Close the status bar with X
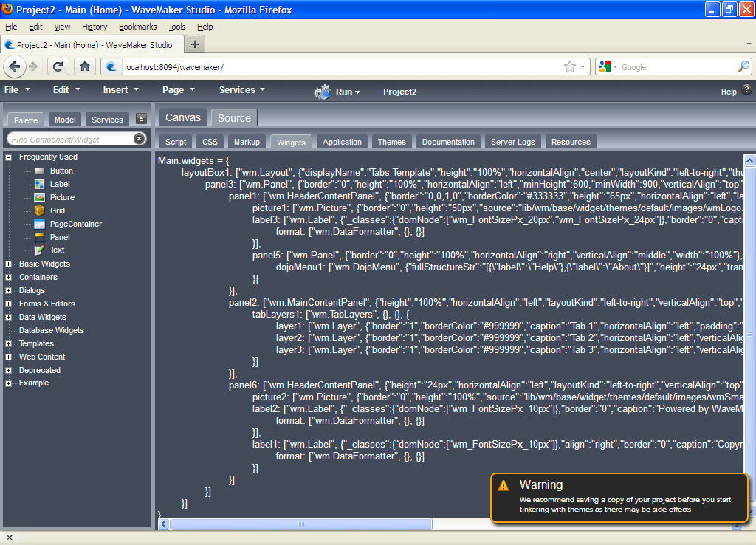This screenshot has height=545, width=756. (9, 538)
